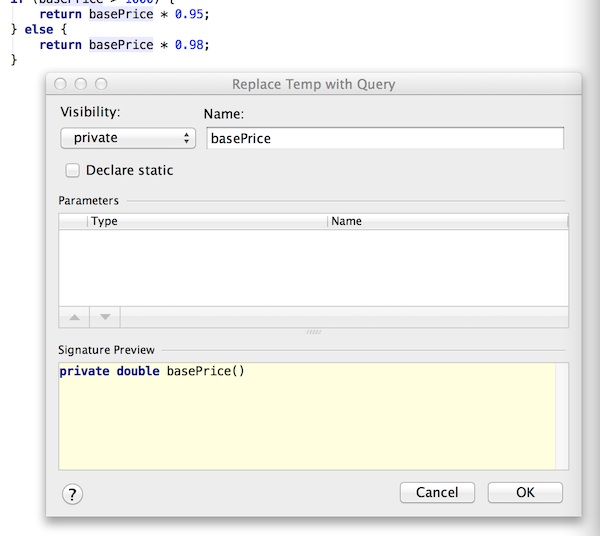This screenshot has height=536, width=600.
Task: Open the Visibility dropdown showing private
Action: click(x=127, y=138)
